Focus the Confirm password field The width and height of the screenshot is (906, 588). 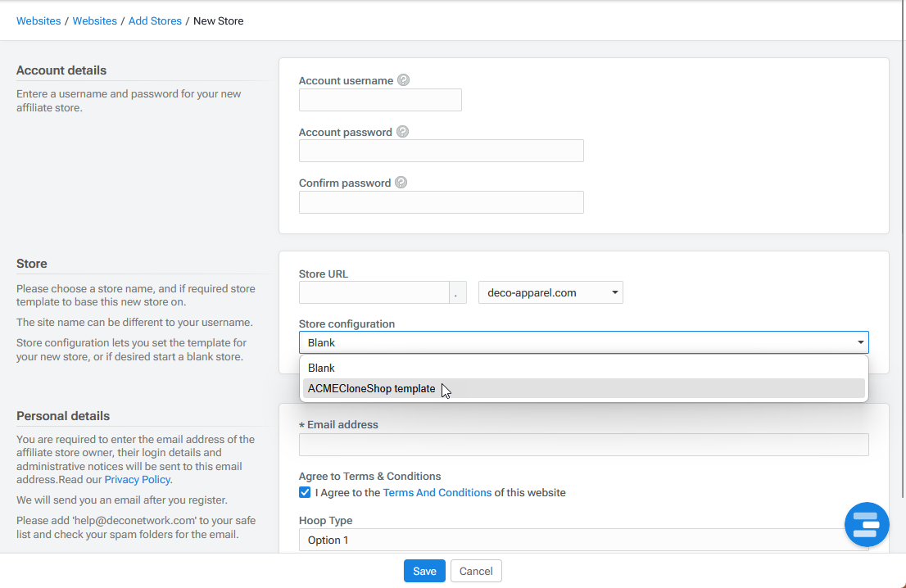(x=441, y=202)
